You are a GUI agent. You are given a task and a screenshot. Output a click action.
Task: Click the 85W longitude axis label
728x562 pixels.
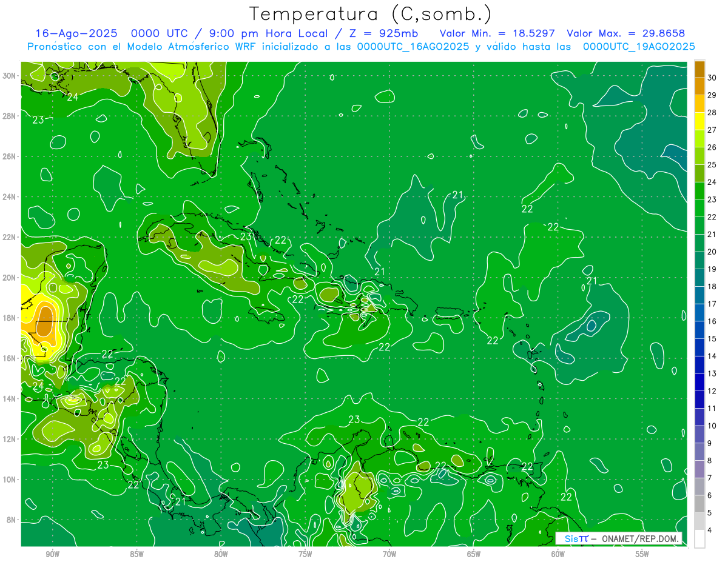click(136, 554)
